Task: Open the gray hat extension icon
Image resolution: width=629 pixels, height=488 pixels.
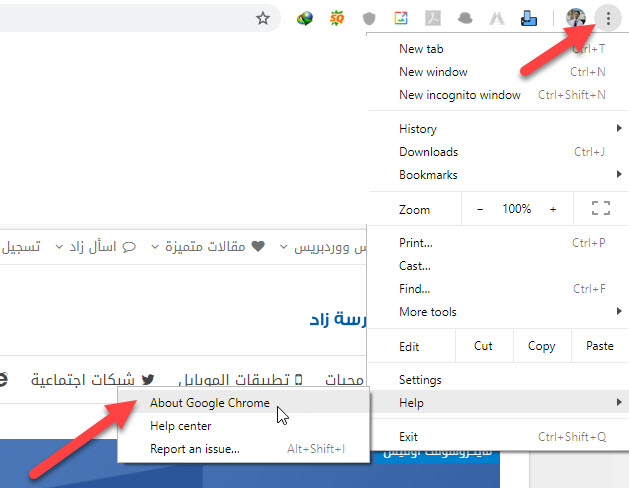Action: 465,18
